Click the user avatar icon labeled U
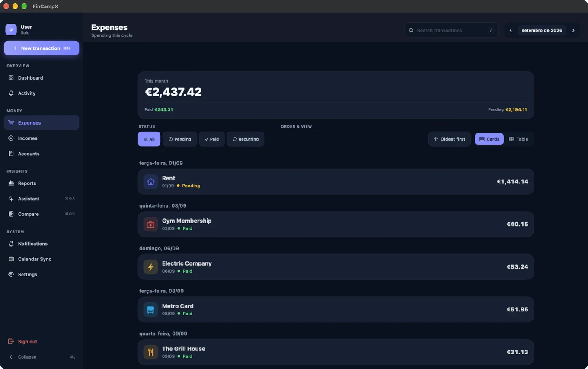The width and height of the screenshot is (588, 369). (11, 29)
